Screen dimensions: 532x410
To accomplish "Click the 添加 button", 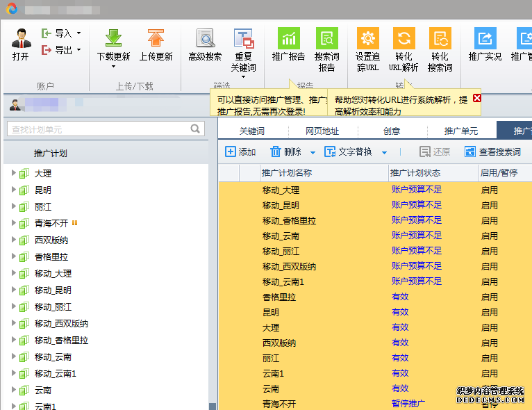I will 240,151.
